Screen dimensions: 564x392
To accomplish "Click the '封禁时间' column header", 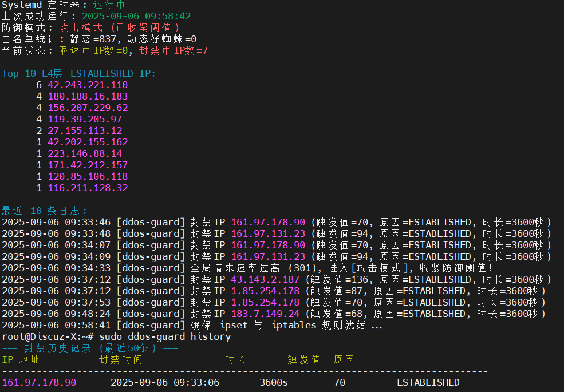I will [120, 359].
